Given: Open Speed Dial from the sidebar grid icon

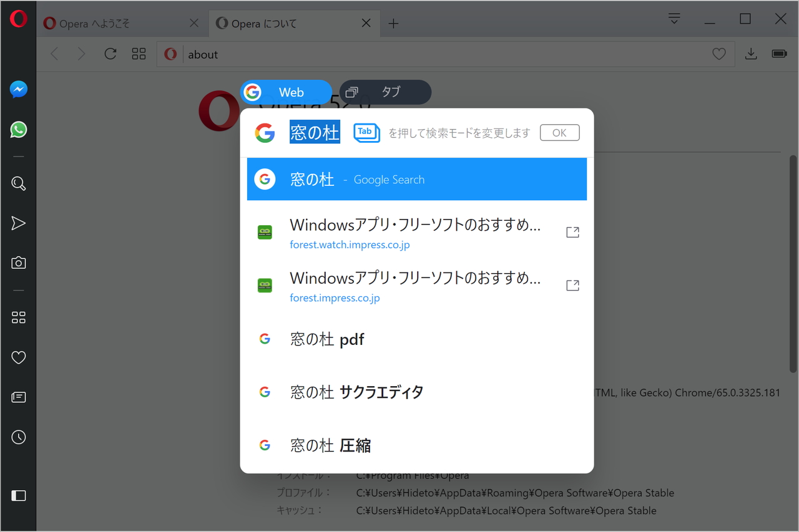Looking at the screenshot, I should point(18,317).
